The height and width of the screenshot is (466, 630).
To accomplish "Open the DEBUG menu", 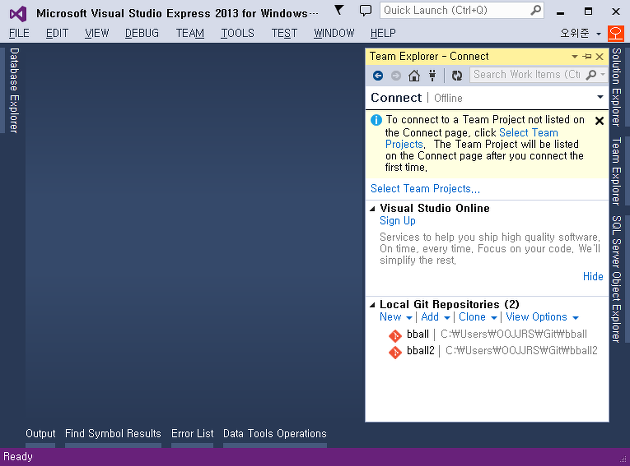I will [142, 33].
